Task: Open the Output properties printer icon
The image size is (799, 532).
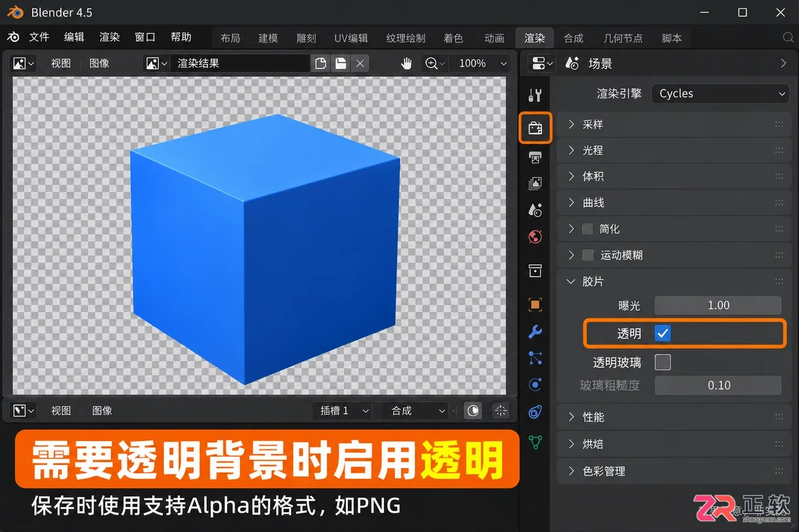Action: click(x=535, y=157)
